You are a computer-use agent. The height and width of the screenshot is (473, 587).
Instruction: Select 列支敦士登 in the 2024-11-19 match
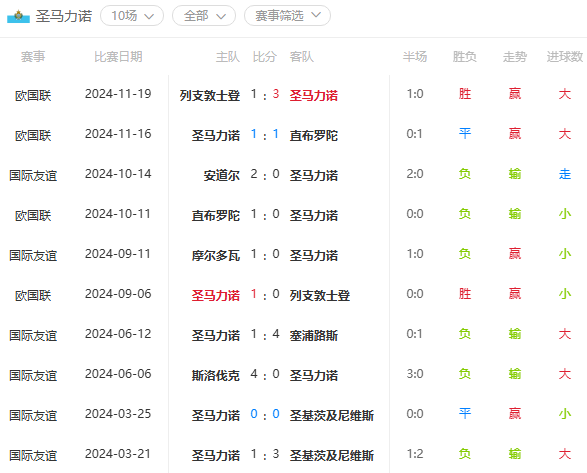point(210,95)
